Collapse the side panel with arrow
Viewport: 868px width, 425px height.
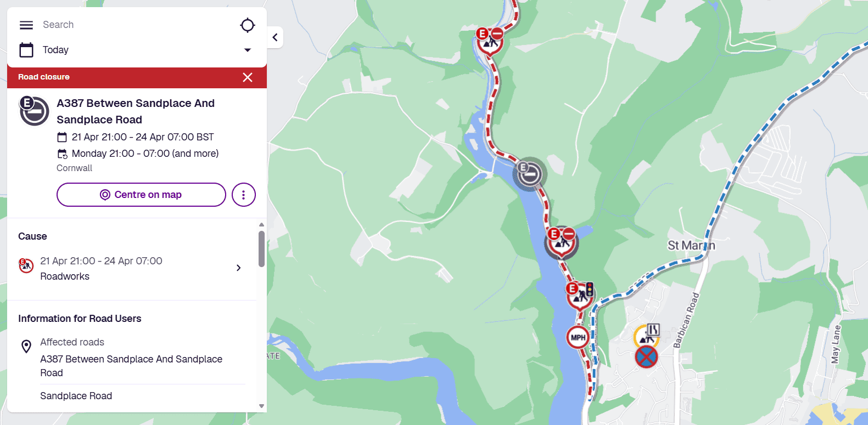pos(275,37)
